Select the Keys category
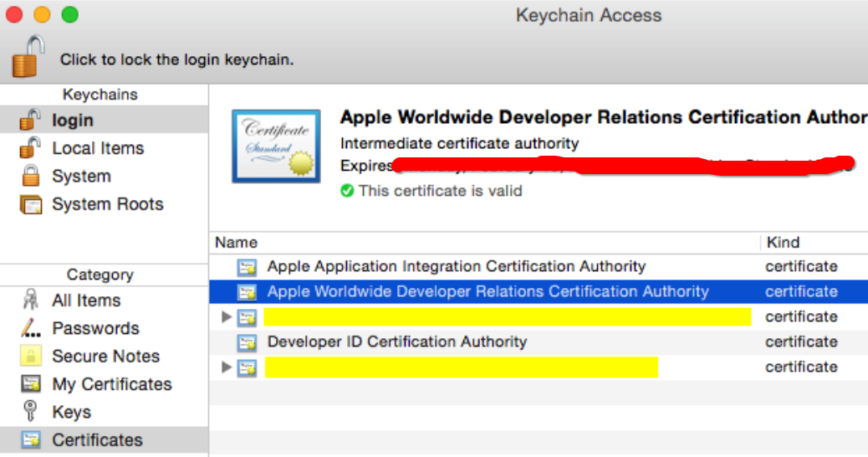The height and width of the screenshot is (457, 868). (71, 412)
